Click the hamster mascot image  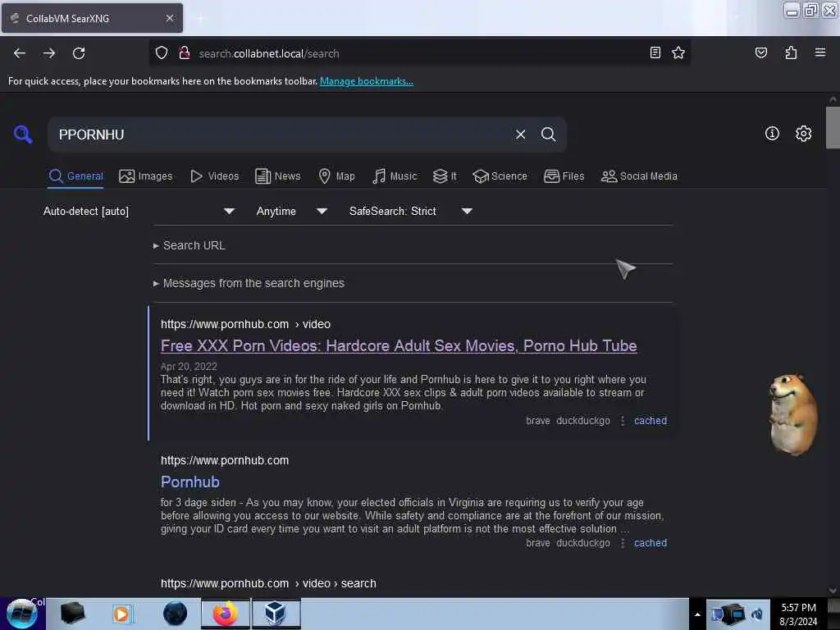[x=793, y=414]
